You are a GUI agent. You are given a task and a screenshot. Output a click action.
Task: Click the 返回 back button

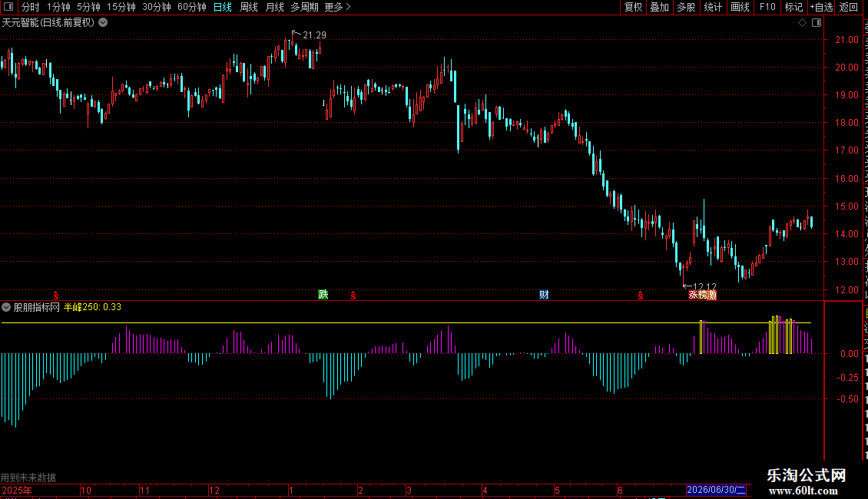[849, 7]
